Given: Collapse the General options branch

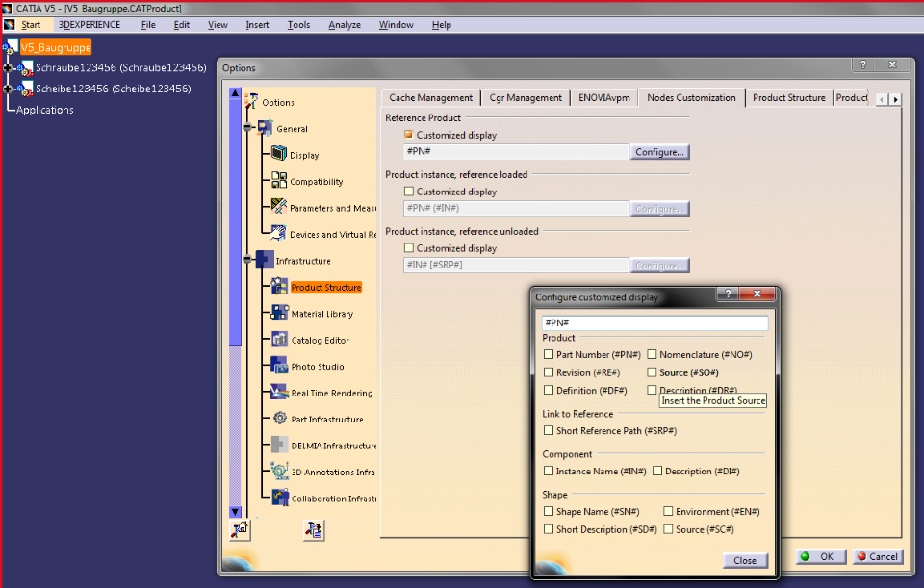Looking at the screenshot, I should pos(247,127).
